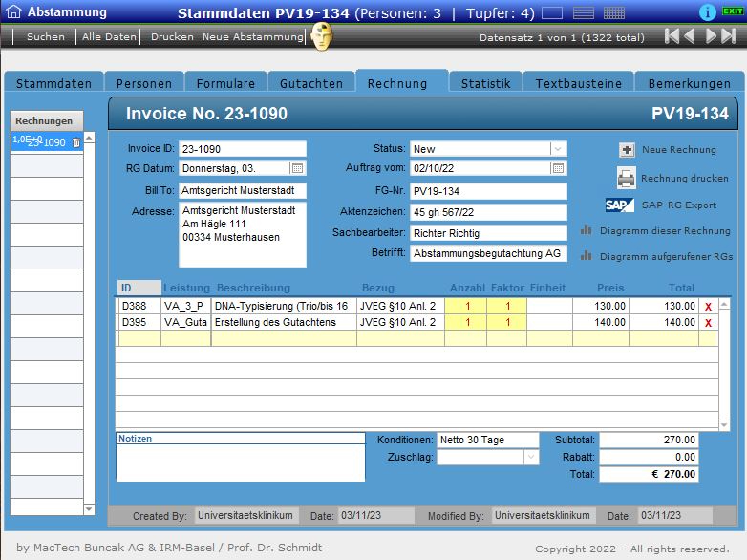Click the FG-Nr. field
The height and width of the screenshot is (560, 747).
[488, 191]
